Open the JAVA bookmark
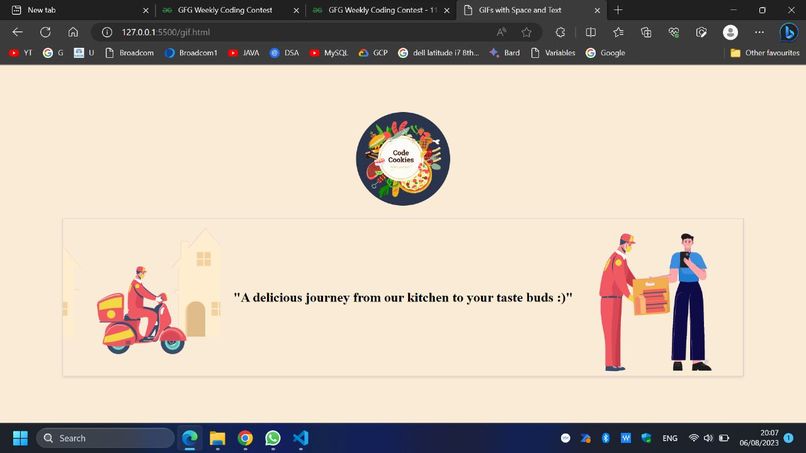This screenshot has width=806, height=453. [244, 52]
